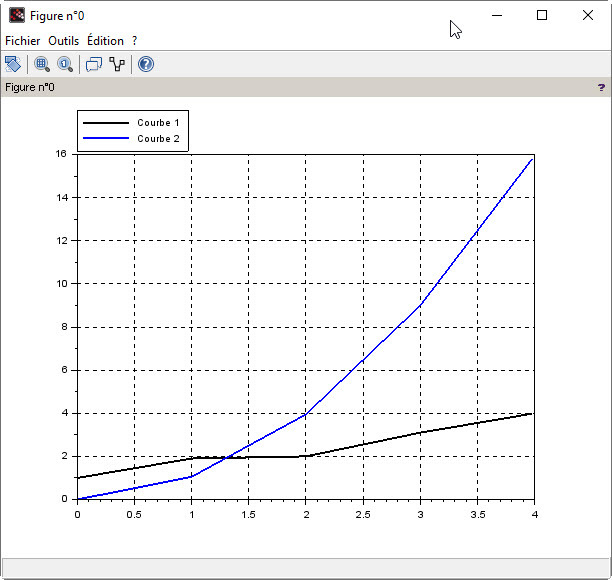Click the Scilab icon in the title bar
This screenshot has height=580, width=612.
click(17, 16)
